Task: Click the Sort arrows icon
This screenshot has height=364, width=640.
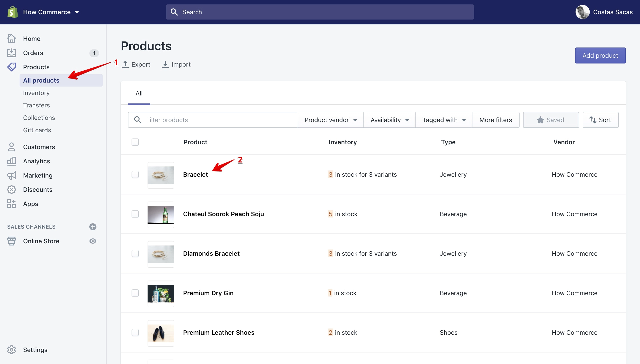Action: click(x=592, y=120)
